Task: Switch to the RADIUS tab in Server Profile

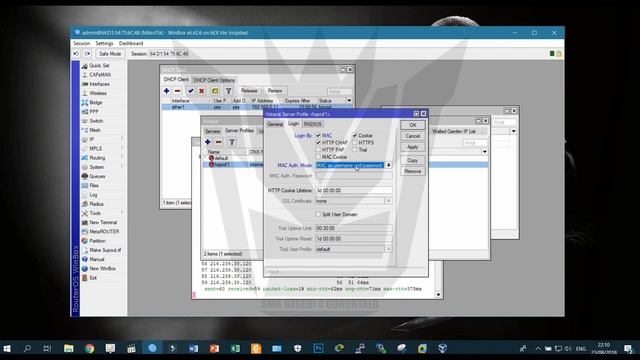Action: pos(313,124)
